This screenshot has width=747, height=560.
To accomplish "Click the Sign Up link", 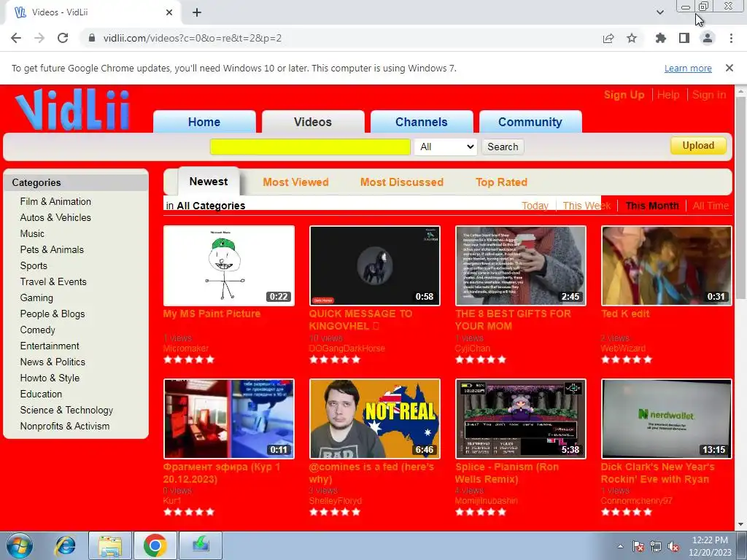I will [x=624, y=95].
